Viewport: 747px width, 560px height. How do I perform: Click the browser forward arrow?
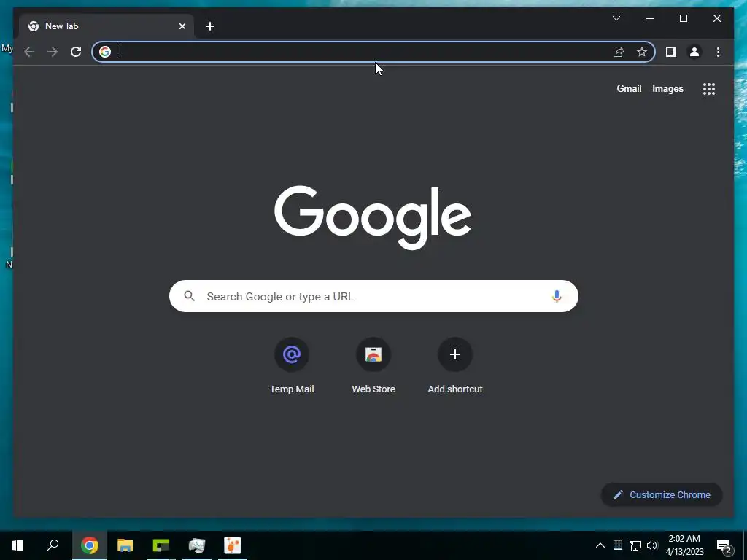53,52
